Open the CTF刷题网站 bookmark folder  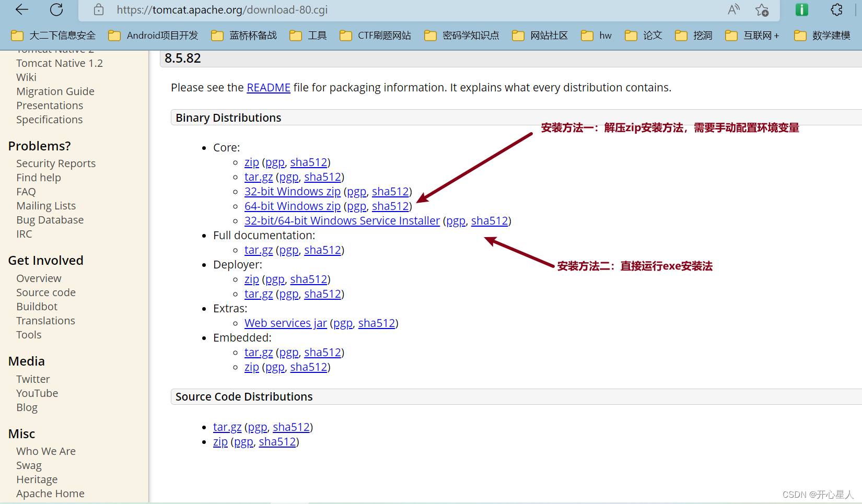tap(375, 36)
